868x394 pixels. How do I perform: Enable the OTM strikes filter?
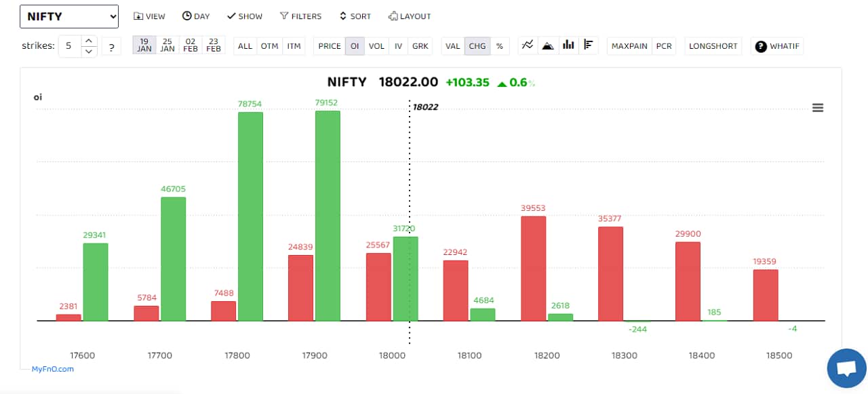[269, 46]
